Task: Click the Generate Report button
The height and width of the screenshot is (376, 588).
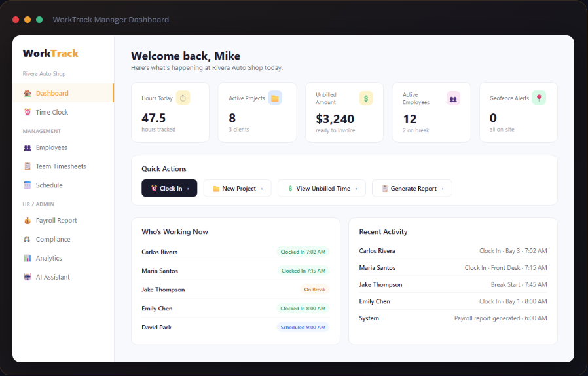Action: click(412, 188)
